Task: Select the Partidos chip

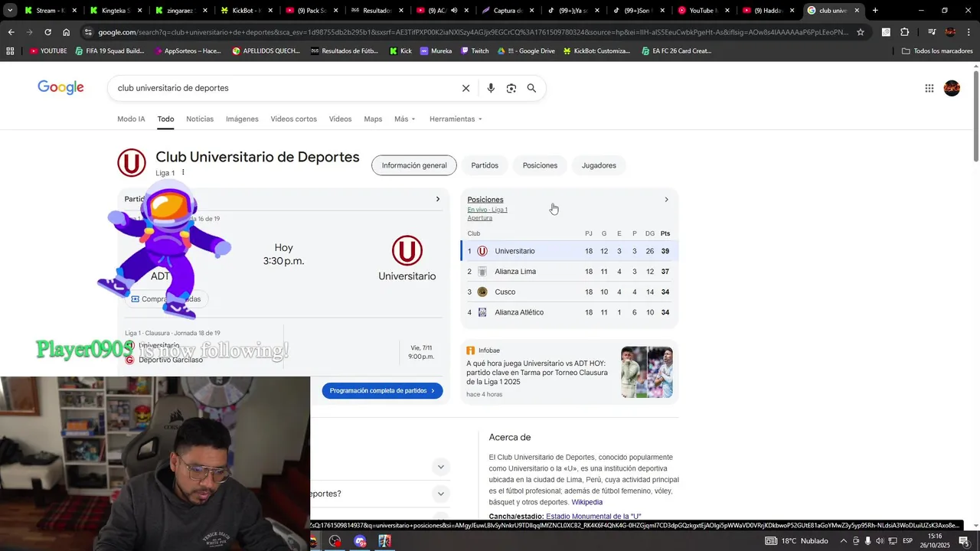Action: pos(485,165)
